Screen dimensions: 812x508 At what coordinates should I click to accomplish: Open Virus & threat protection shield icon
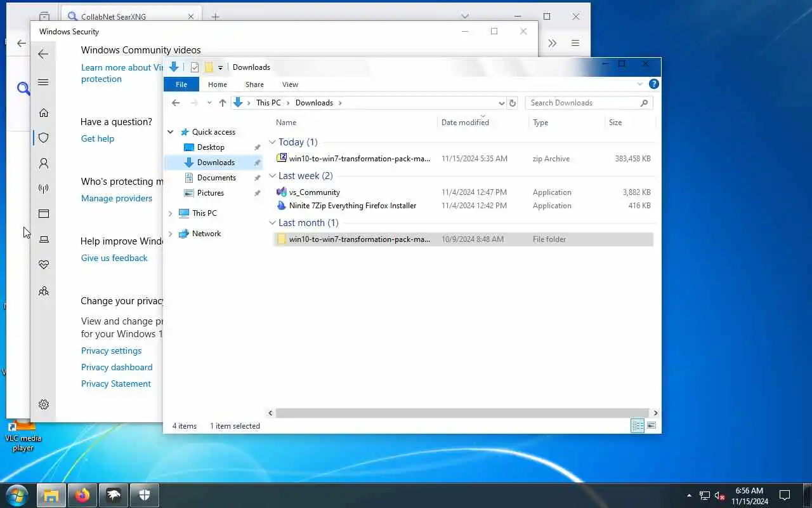point(44,138)
